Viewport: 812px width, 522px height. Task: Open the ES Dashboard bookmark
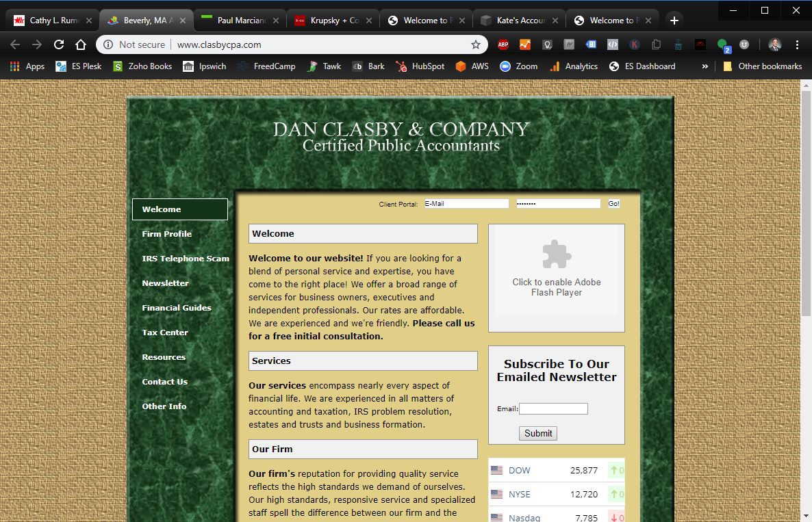tap(643, 66)
